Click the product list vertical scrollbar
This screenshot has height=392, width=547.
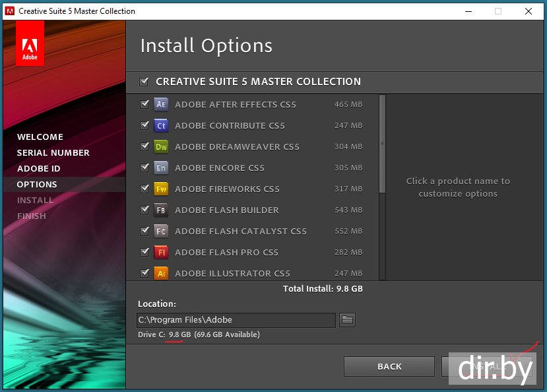pos(382,145)
